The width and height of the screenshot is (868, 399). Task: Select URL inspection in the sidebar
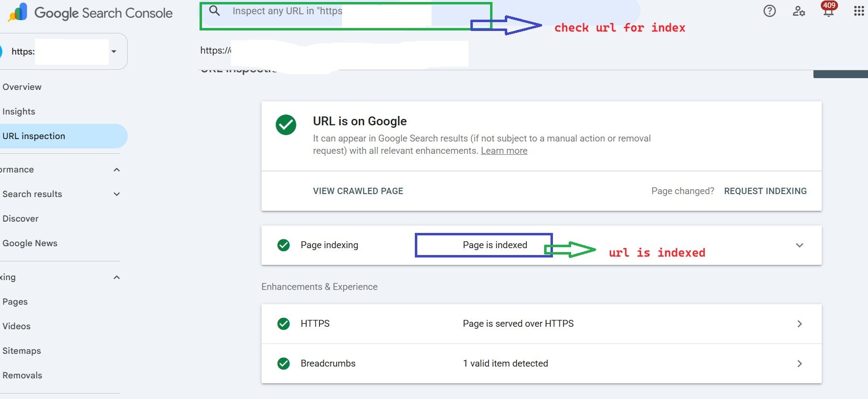point(63,136)
